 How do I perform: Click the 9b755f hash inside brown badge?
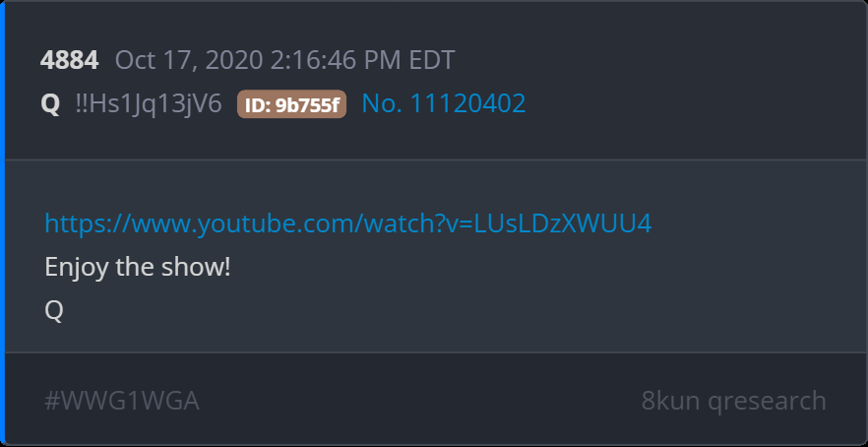[x=307, y=104]
